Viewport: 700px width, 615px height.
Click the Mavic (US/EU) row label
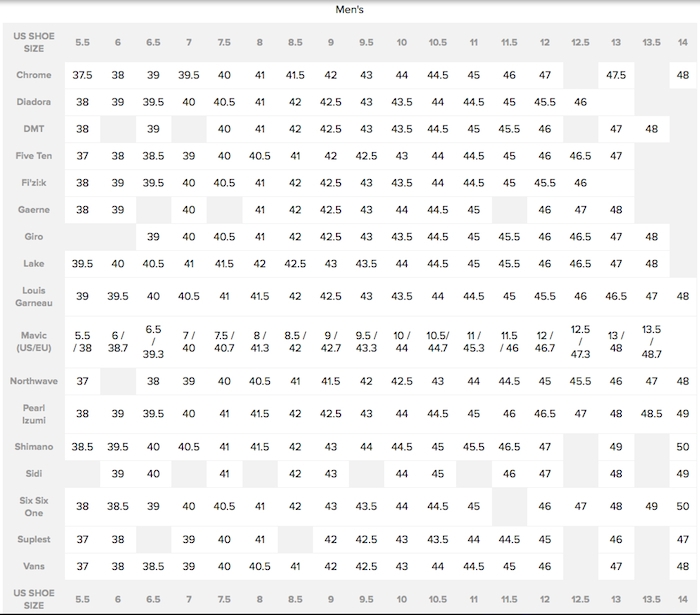[x=34, y=341]
